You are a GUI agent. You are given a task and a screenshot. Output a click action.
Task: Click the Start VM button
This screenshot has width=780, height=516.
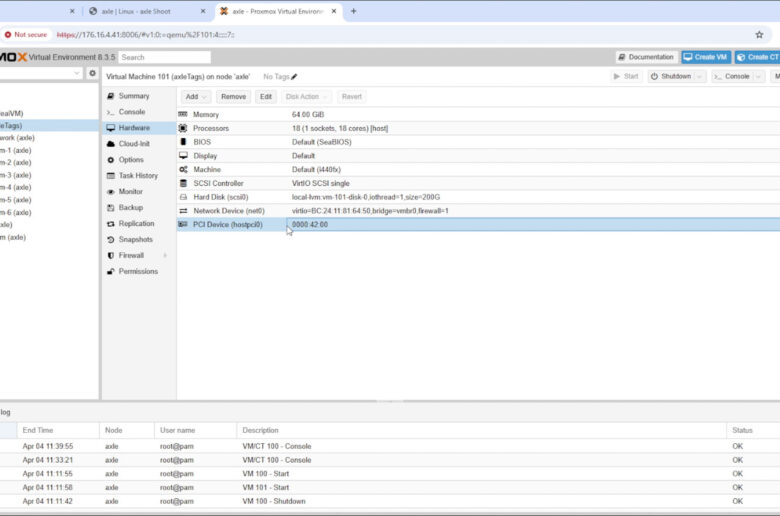[x=626, y=77]
